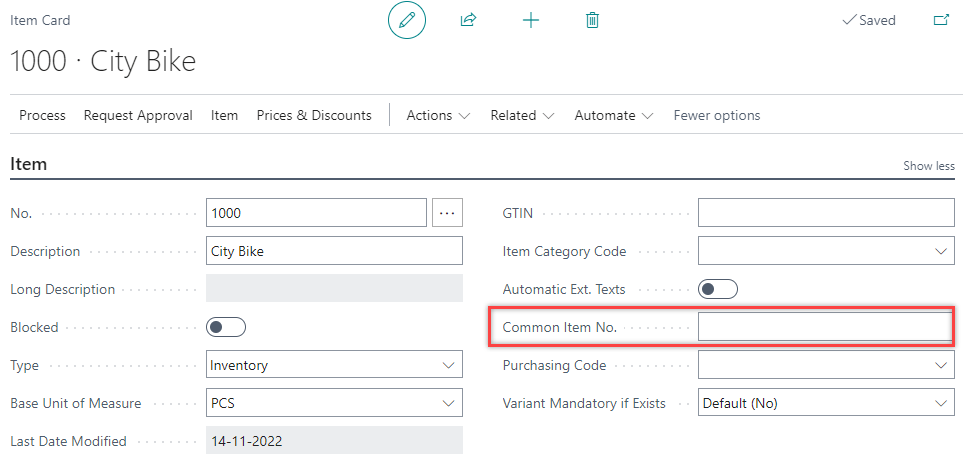Click the share icon
Viewport: 963px width, 454px height.
point(468,20)
